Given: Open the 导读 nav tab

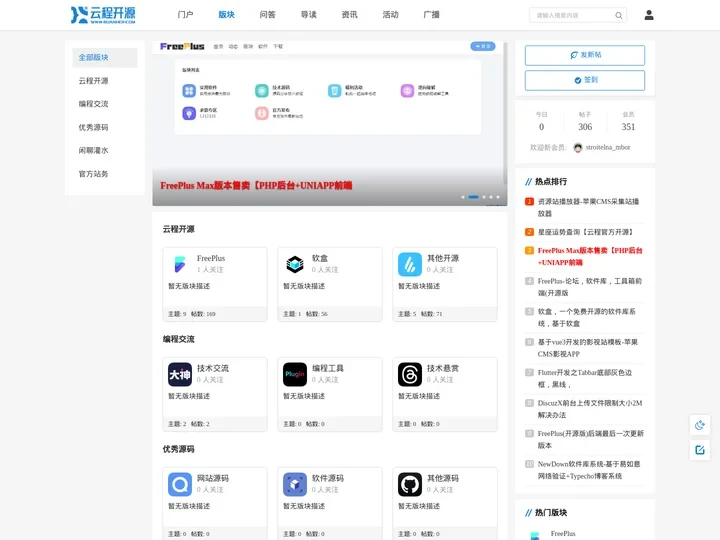Looking at the screenshot, I should tap(309, 15).
